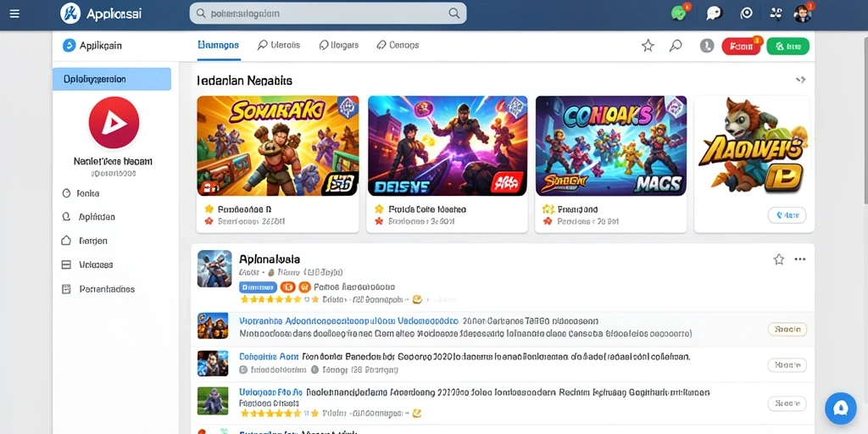Image resolution: width=868 pixels, height=434 pixels.
Task: Click the star favorites icon in tab bar
Action: point(648,46)
